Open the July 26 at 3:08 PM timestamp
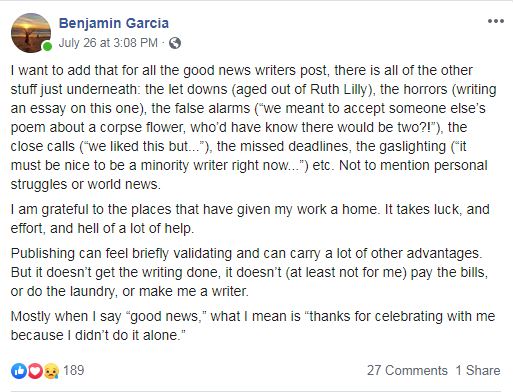Viewport: 513px width, 392px height. [108, 43]
